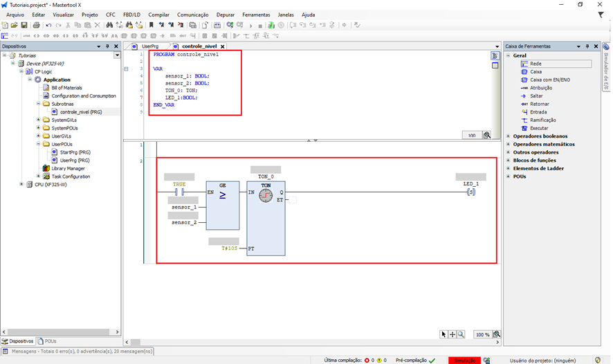Expand the Operadores booleanos category
This screenshot has width=613, height=364.
509,136
